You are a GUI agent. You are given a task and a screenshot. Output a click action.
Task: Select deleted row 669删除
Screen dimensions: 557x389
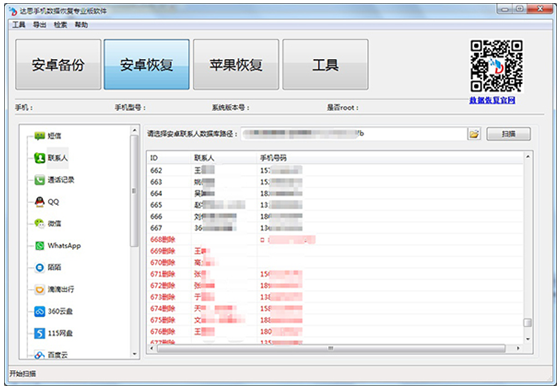coord(335,251)
